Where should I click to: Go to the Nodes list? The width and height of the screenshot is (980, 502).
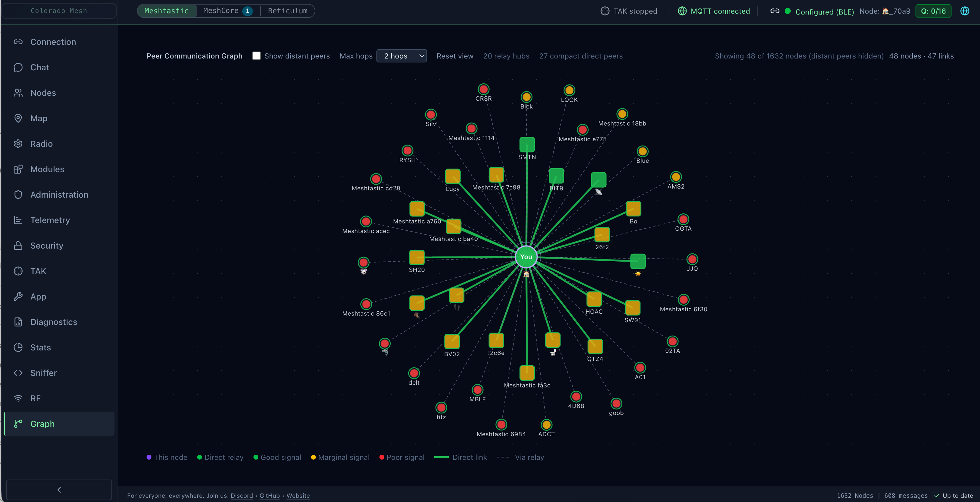tap(59, 93)
